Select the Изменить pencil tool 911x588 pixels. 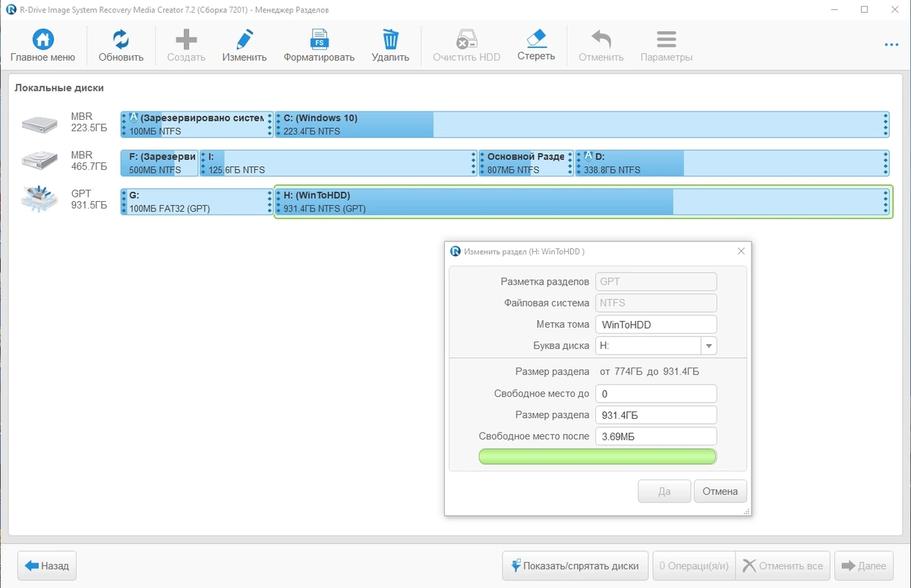[244, 39]
